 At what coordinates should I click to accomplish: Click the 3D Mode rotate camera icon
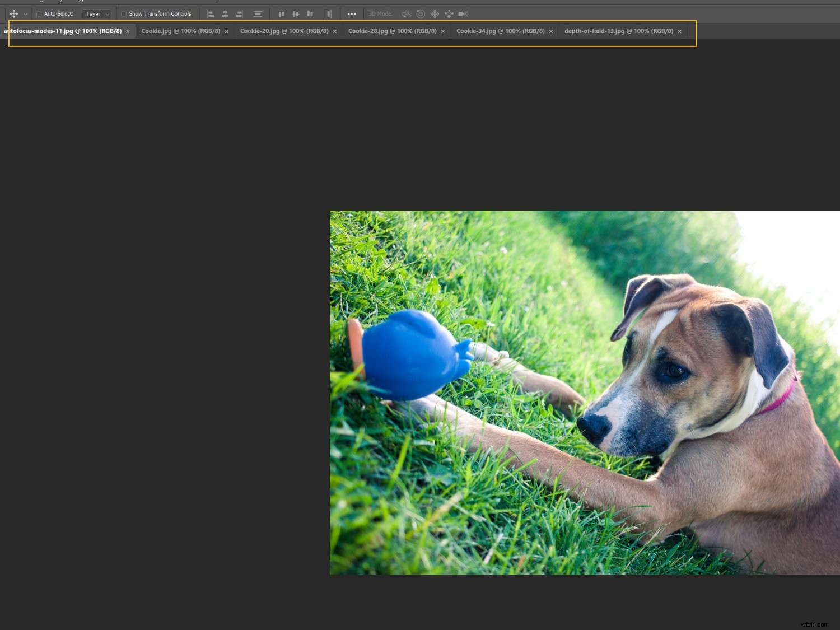click(x=405, y=13)
